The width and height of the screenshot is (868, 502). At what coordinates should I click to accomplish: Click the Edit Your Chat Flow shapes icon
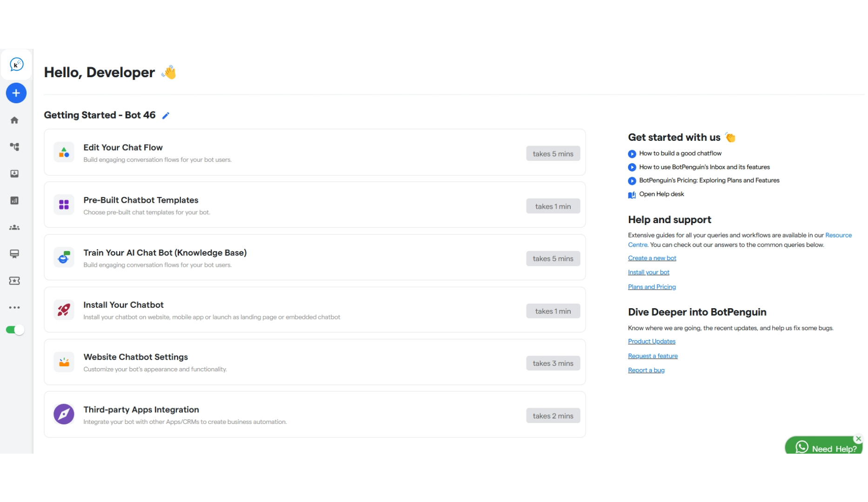64,152
